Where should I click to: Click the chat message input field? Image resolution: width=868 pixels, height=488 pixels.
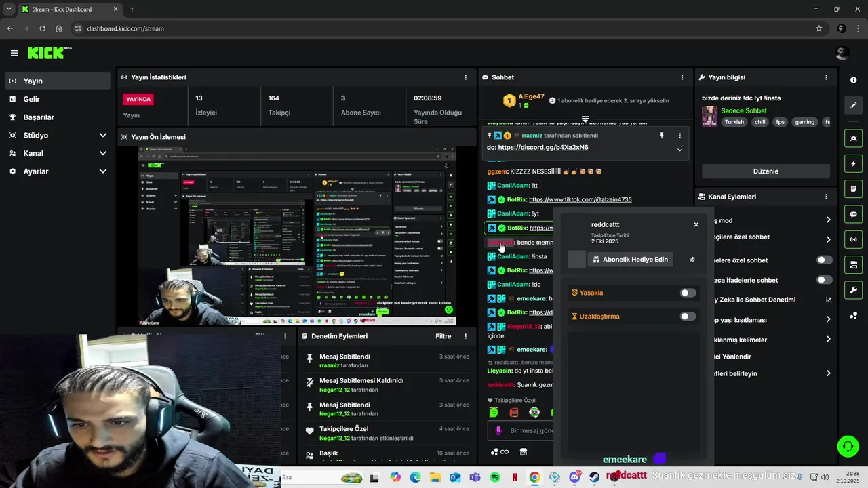click(521, 430)
